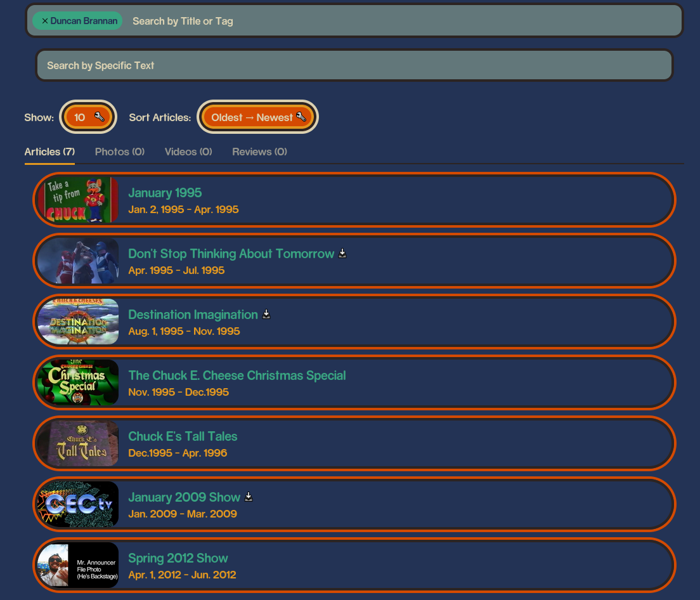Image resolution: width=700 pixels, height=600 pixels.
Task: Remove the Duncan Brannan tag filter
Action: (45, 21)
